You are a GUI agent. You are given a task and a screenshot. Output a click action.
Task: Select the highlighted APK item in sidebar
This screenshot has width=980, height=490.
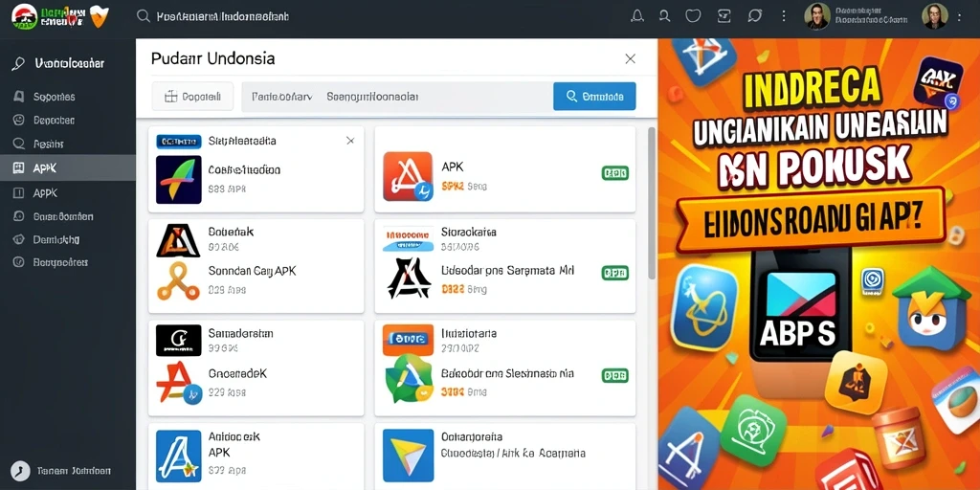(x=68, y=167)
